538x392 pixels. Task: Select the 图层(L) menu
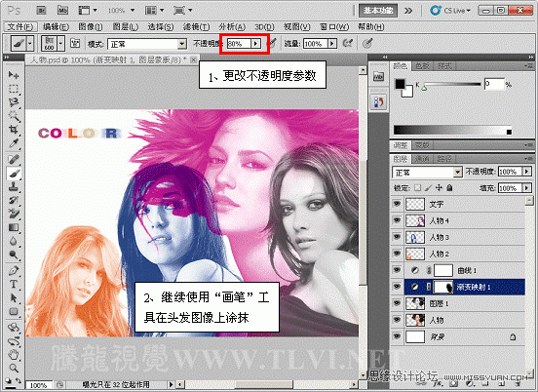[x=126, y=26]
